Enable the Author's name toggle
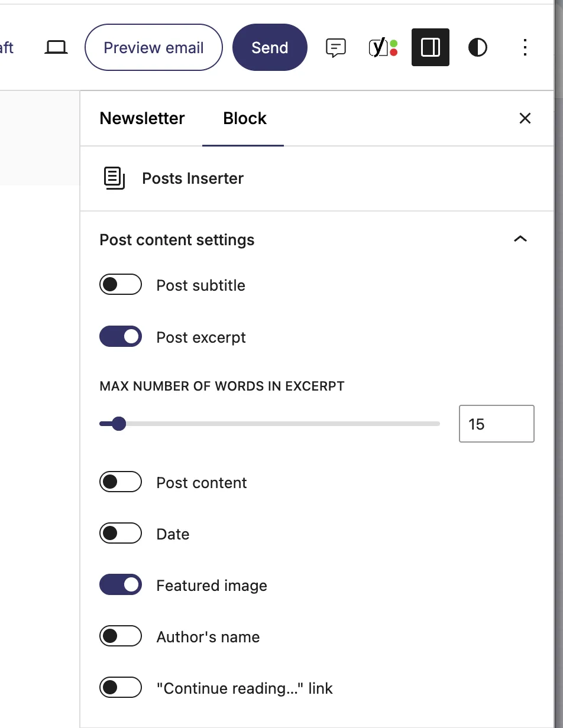The image size is (563, 728). (121, 636)
